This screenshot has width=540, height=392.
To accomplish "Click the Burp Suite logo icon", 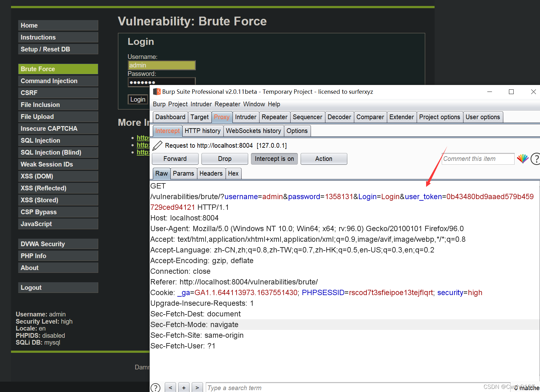I will coord(157,92).
